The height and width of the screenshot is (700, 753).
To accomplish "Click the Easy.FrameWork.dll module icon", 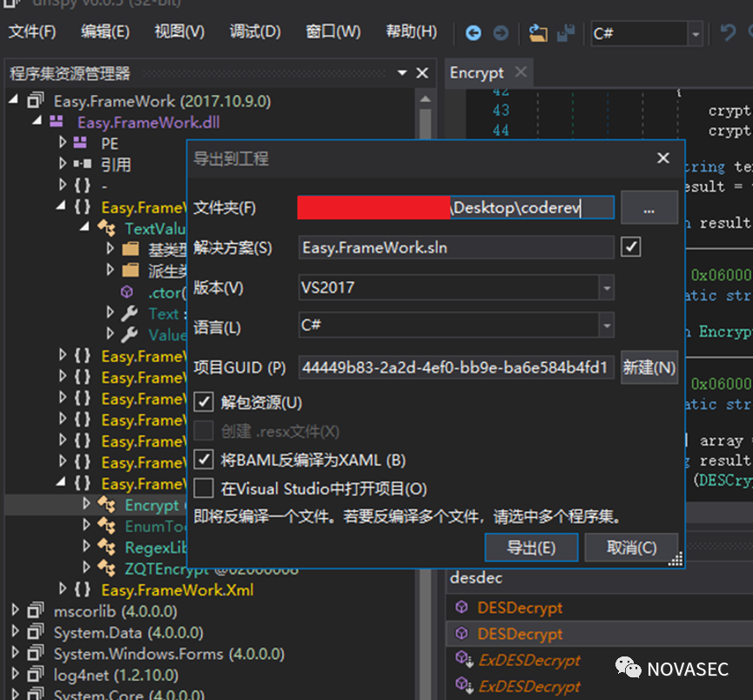I will tap(57, 122).
